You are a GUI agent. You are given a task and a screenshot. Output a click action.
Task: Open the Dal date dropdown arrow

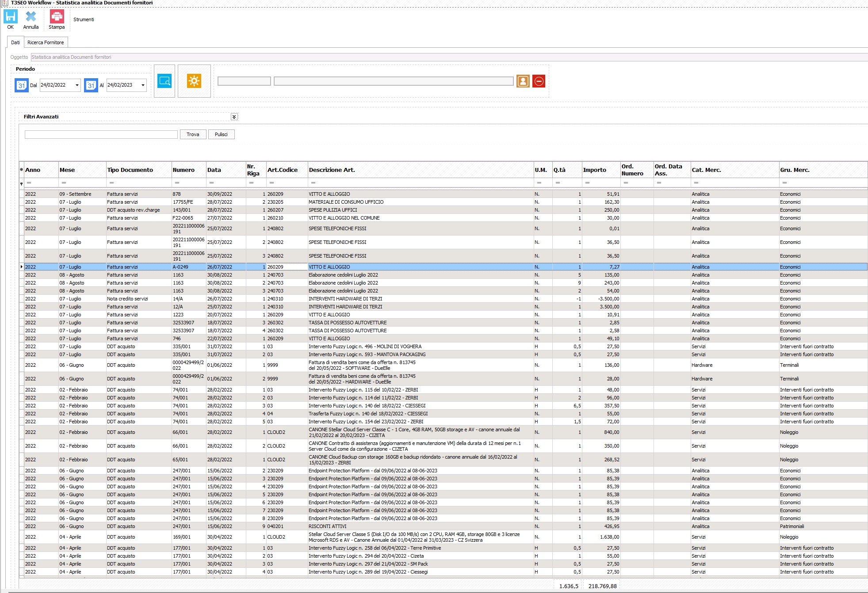(x=77, y=85)
